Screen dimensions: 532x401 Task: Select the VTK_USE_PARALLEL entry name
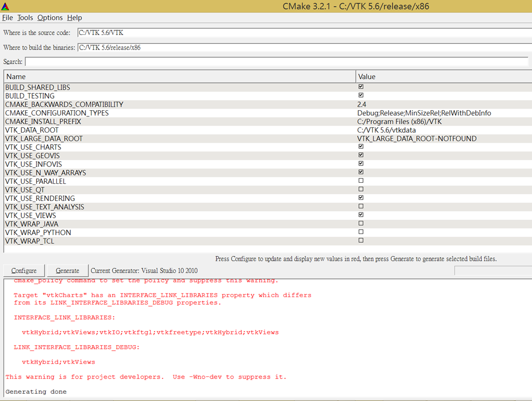[x=35, y=181]
